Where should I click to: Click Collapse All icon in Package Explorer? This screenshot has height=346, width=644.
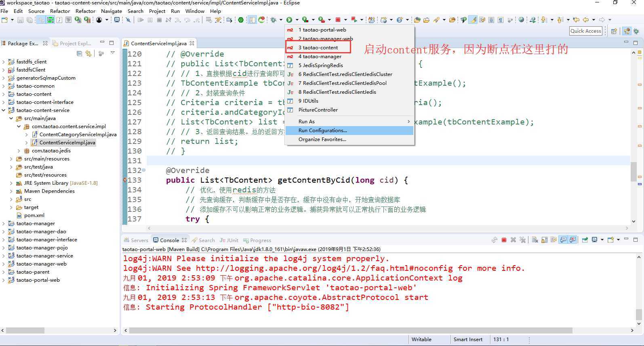click(79, 53)
